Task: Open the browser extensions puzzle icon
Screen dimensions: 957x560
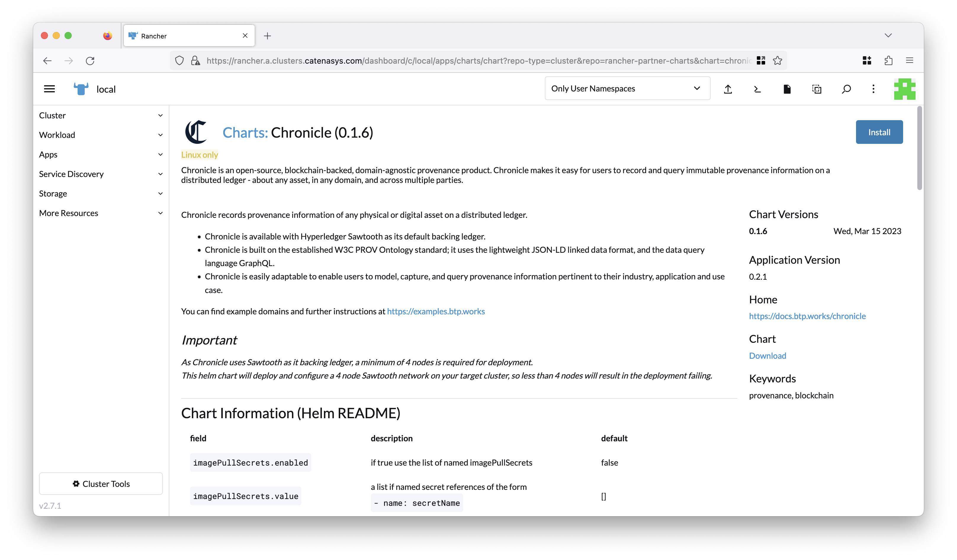Action: point(888,61)
